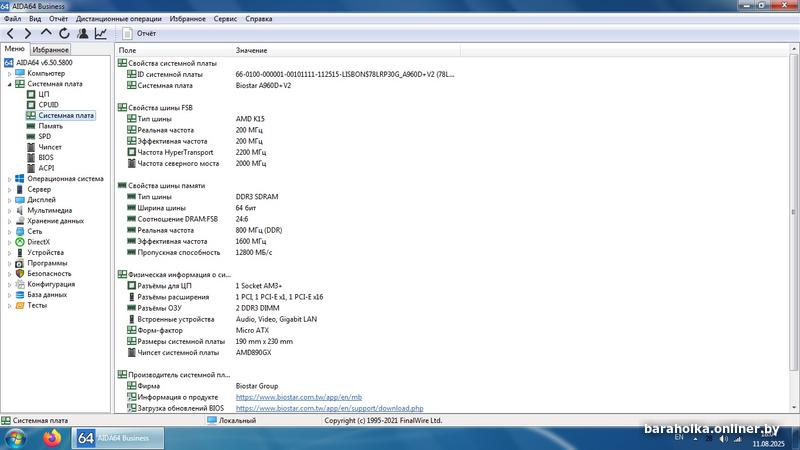Viewport: 800px width, 450px height.
Task: Select the ID системной платы row
Action: (291, 74)
